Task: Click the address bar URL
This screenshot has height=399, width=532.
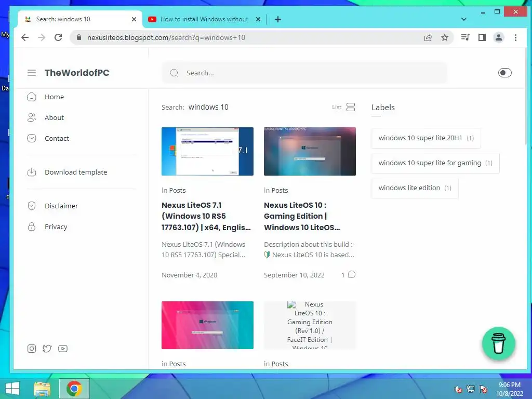Action: coord(166,37)
